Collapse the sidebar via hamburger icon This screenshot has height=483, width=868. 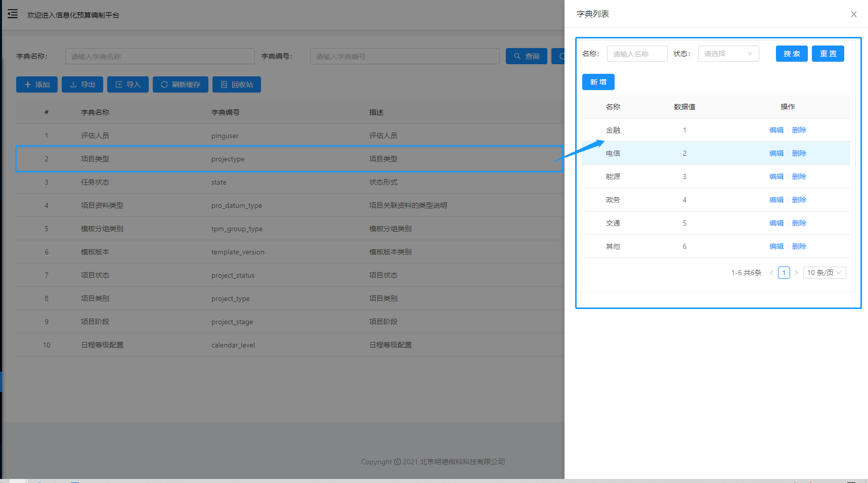click(12, 14)
